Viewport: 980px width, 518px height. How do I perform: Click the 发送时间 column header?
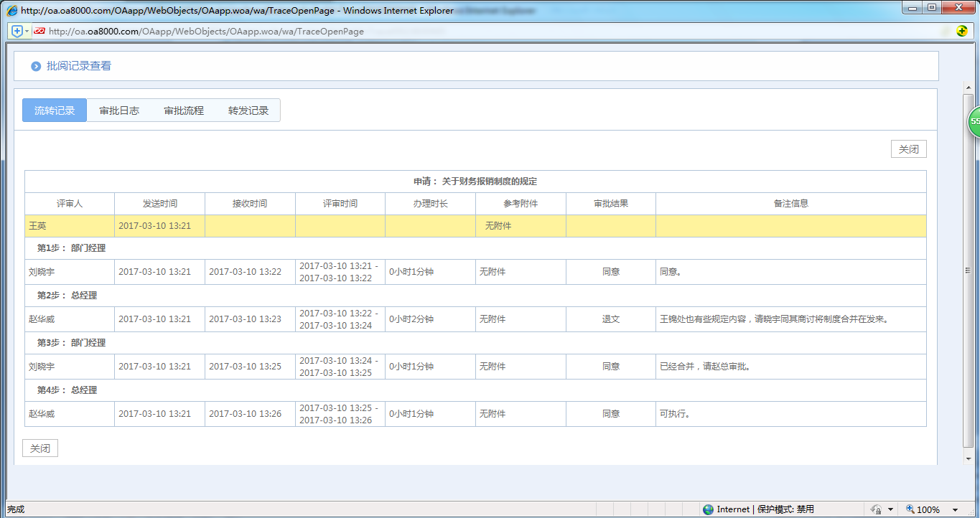[159, 204]
